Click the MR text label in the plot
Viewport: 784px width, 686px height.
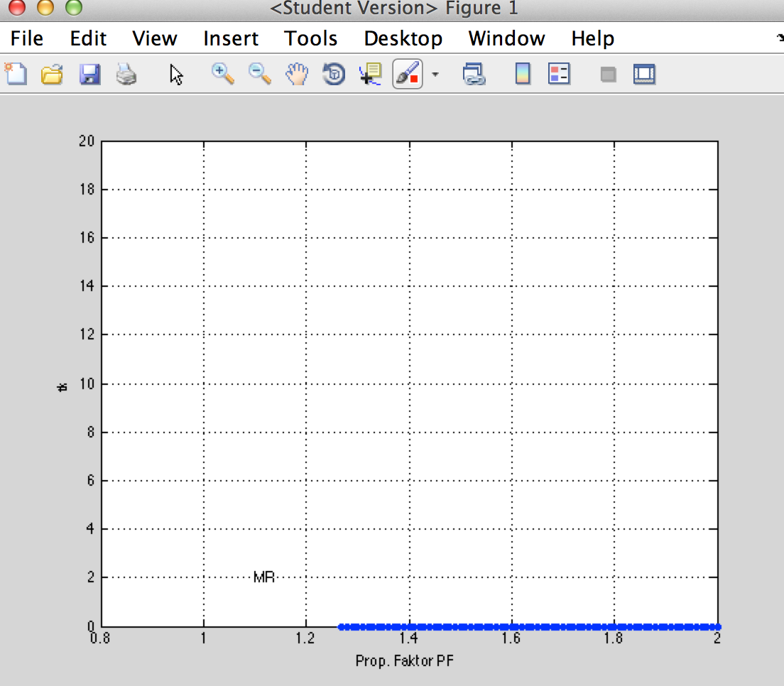tap(264, 577)
